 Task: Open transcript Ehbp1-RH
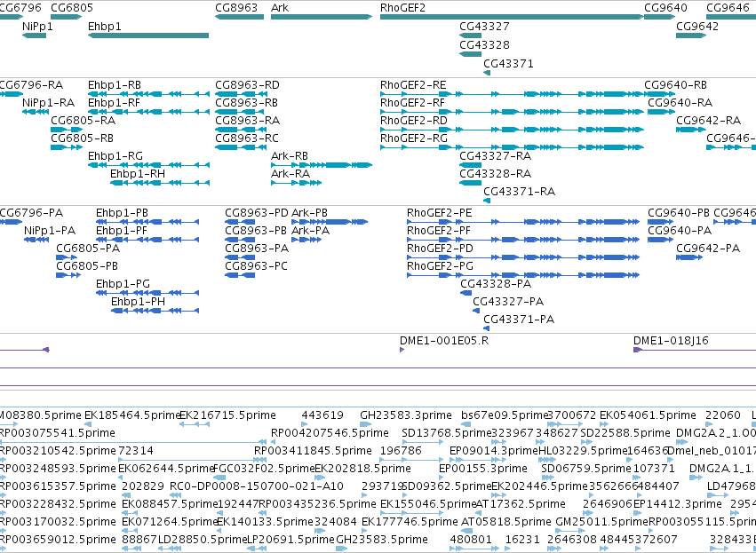(138, 173)
